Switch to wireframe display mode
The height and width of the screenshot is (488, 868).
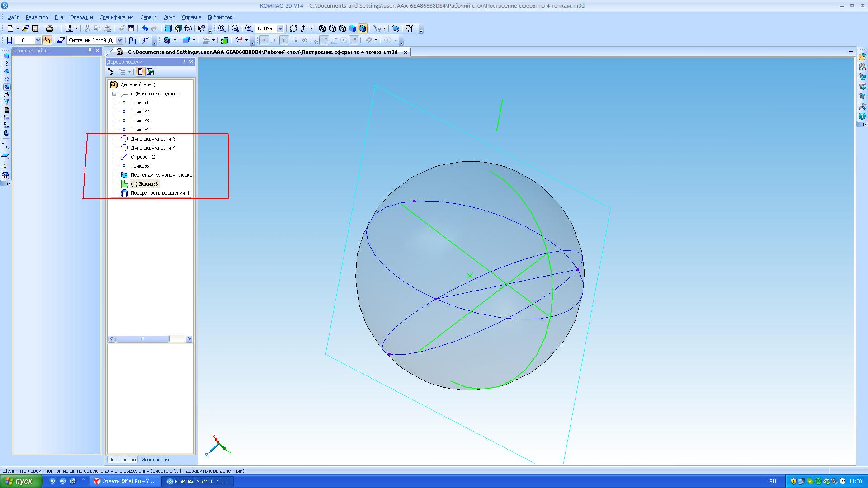coord(322,28)
